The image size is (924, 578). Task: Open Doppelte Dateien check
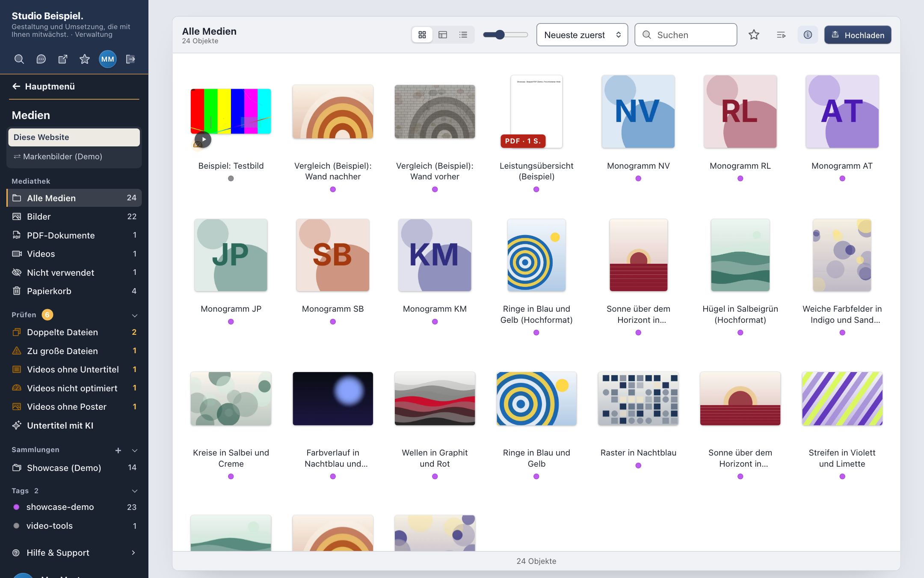click(x=74, y=332)
